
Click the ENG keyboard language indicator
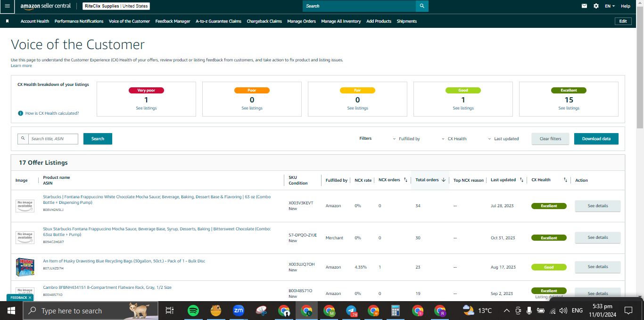(578, 311)
